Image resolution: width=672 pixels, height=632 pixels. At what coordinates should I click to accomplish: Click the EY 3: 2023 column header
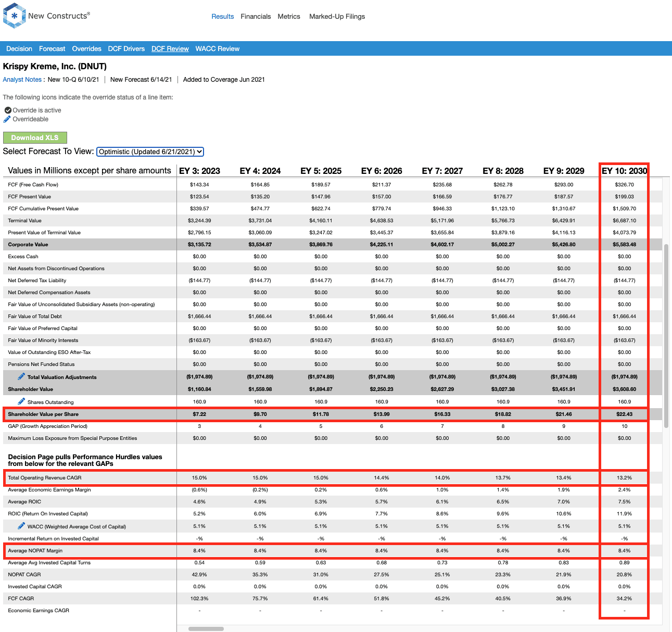pos(199,171)
